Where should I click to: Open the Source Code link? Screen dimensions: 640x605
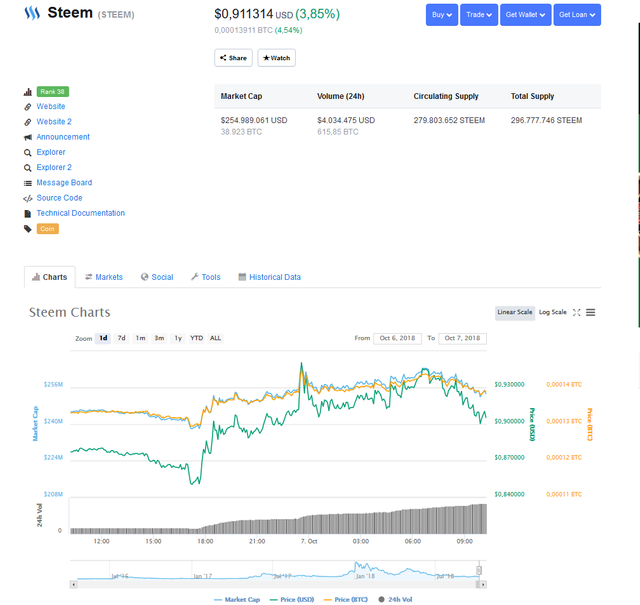tap(59, 198)
